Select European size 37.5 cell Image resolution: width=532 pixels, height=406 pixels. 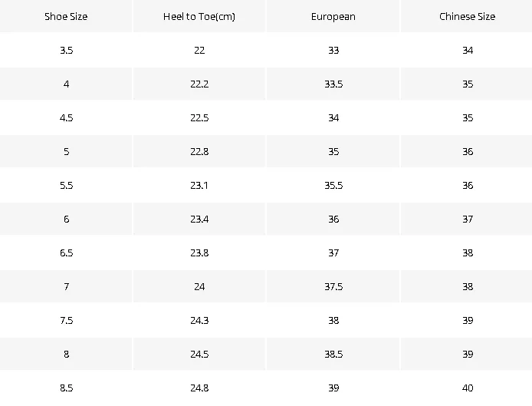(x=333, y=286)
